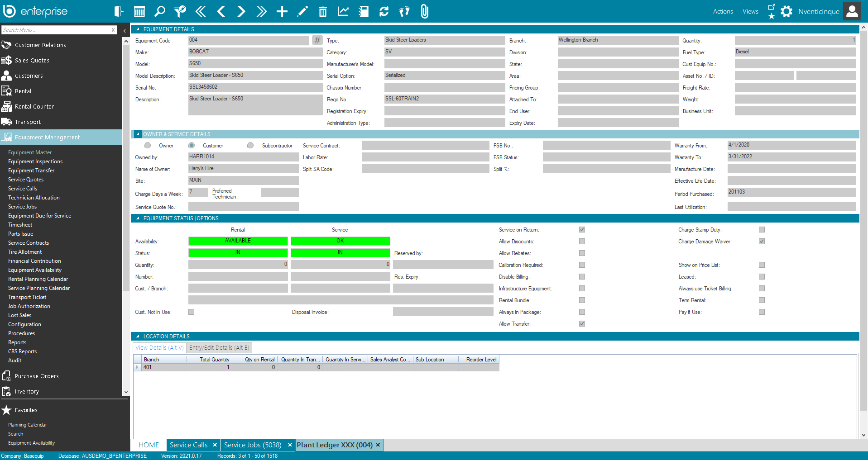This screenshot has width=868, height=460.
Task: Uncheck Charge Damage Waiver
Action: coord(761,241)
